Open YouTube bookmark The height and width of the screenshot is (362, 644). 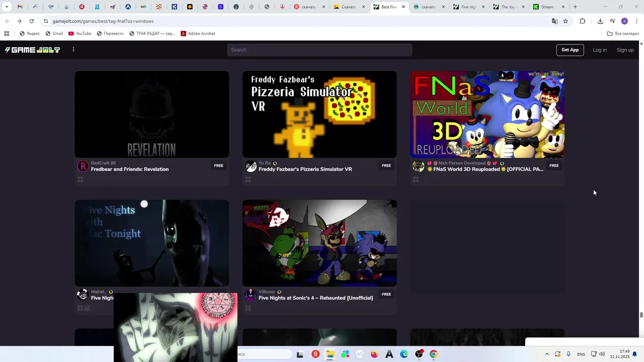(x=79, y=34)
